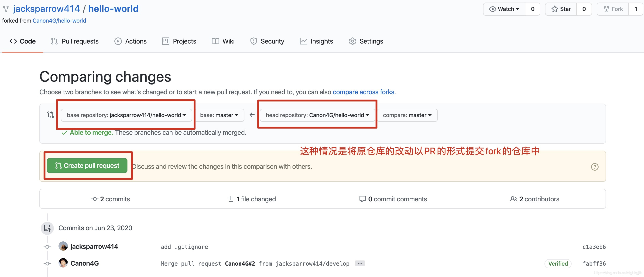Click the Projects board icon
The width and height of the screenshot is (644, 277).
tap(165, 41)
